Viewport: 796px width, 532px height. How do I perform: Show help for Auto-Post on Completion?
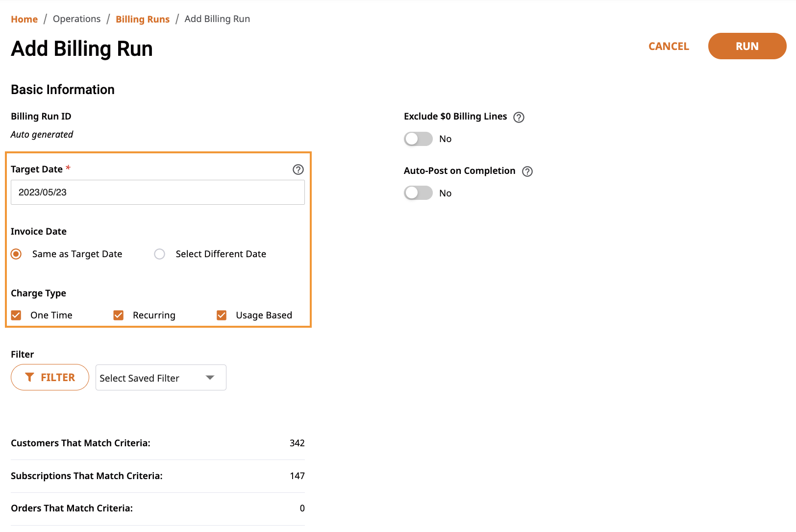click(527, 171)
